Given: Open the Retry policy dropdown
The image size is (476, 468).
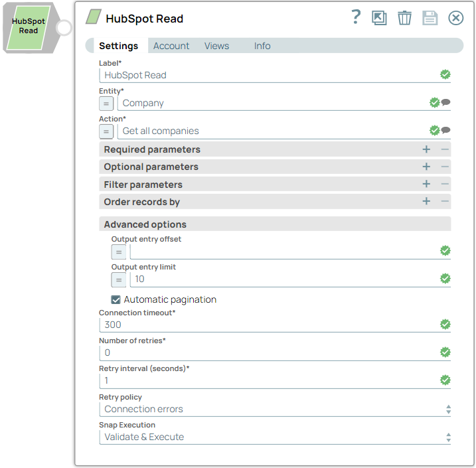Looking at the screenshot, I should (x=275, y=409).
